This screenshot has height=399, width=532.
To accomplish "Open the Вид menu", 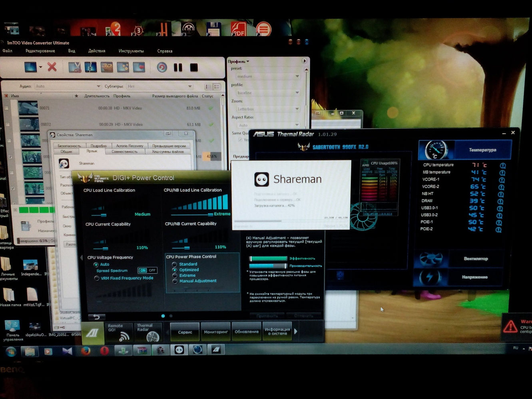I will click(72, 51).
